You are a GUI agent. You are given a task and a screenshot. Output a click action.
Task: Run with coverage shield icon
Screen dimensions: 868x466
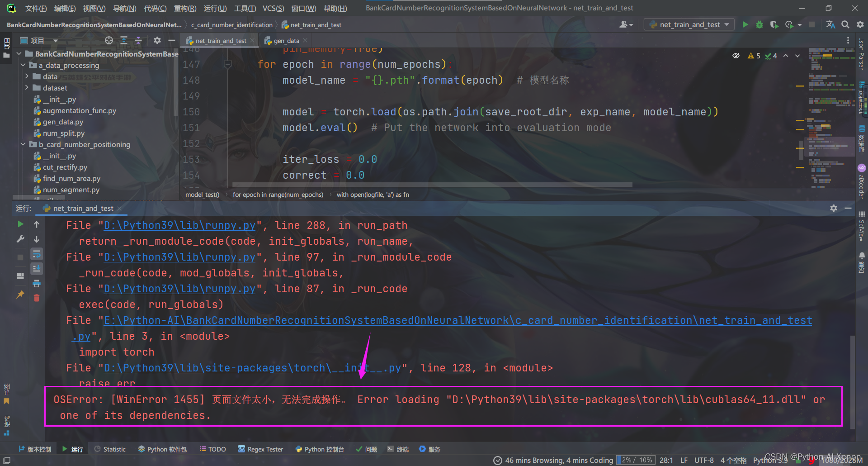coord(774,24)
